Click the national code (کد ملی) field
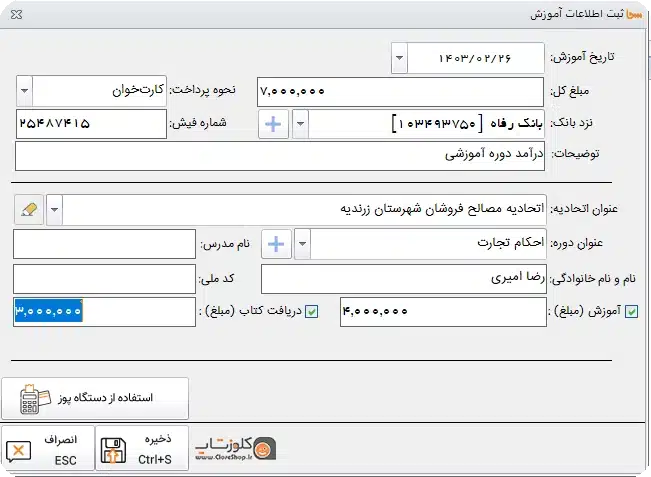This screenshot has height=477, width=651. (x=104, y=279)
